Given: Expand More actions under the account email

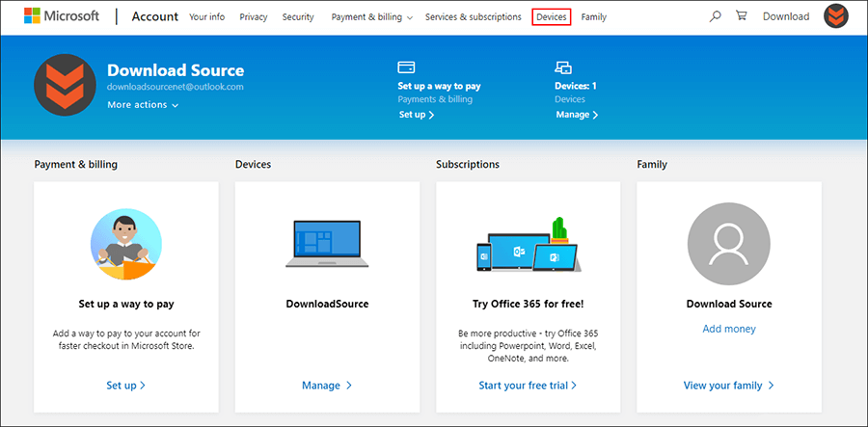Looking at the screenshot, I should 143,104.
